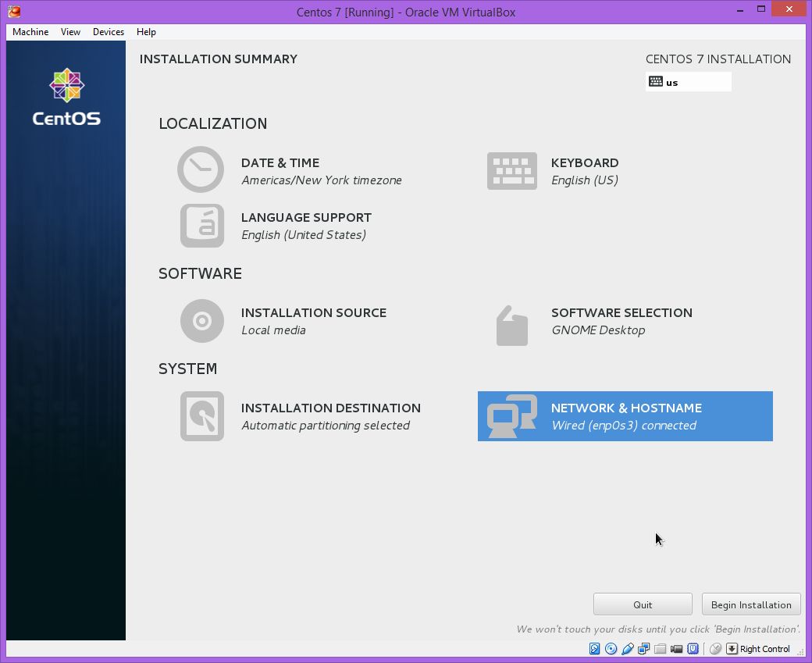Select the KEYBOARD heading
This screenshot has height=663, width=812.
tap(585, 162)
